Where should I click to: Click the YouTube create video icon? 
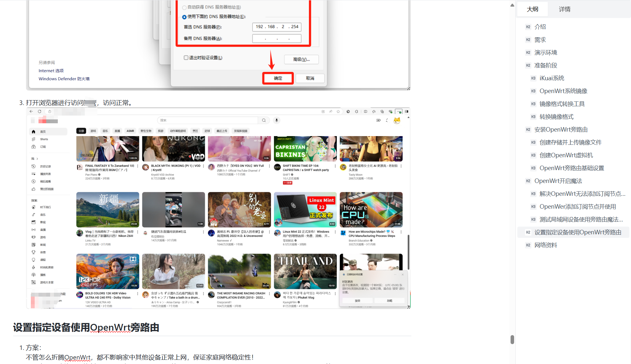[378, 120]
